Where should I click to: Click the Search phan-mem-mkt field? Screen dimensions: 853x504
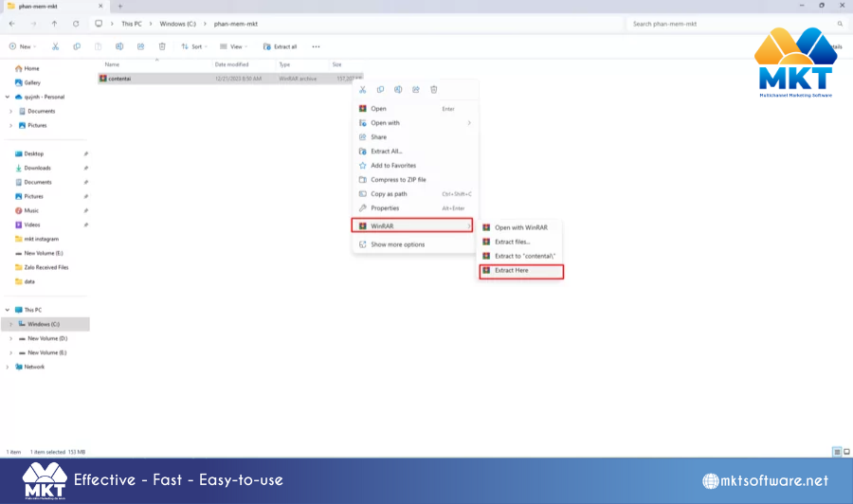(x=736, y=24)
